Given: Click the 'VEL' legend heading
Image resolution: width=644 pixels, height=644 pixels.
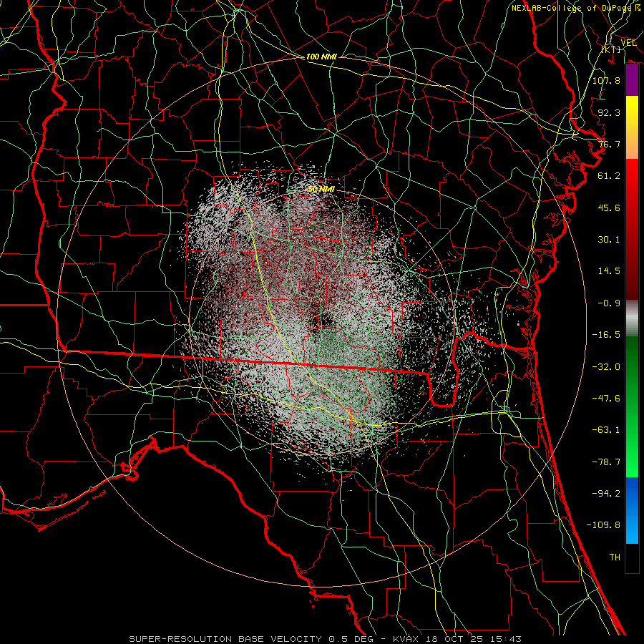Looking at the screenshot, I should pyautogui.click(x=629, y=43).
